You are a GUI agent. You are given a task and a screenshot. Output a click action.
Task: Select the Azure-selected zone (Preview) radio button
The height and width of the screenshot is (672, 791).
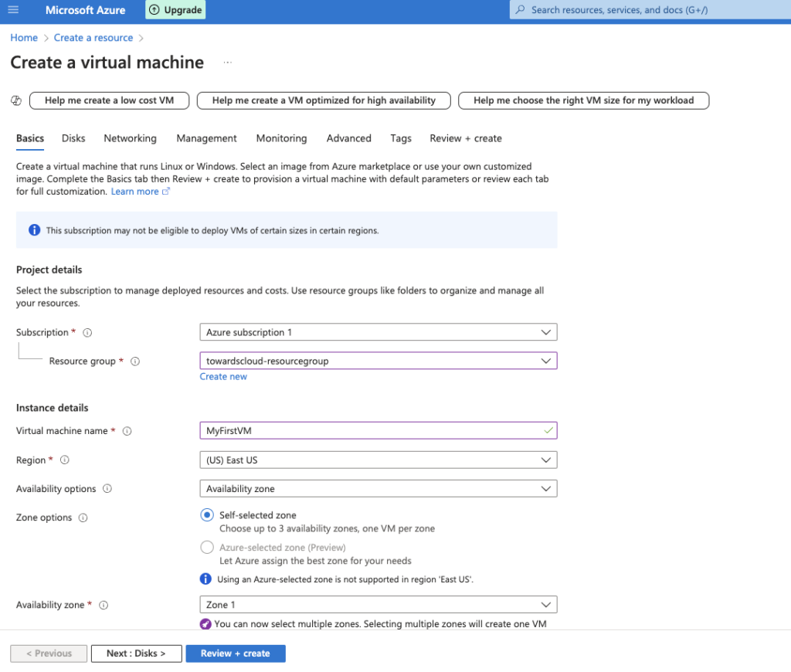pos(207,547)
